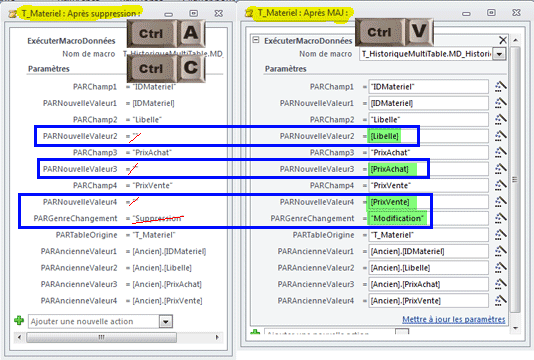534x360 pixels.
Task: Click Mettre à jour les paramètres link
Action: pyautogui.click(x=454, y=319)
